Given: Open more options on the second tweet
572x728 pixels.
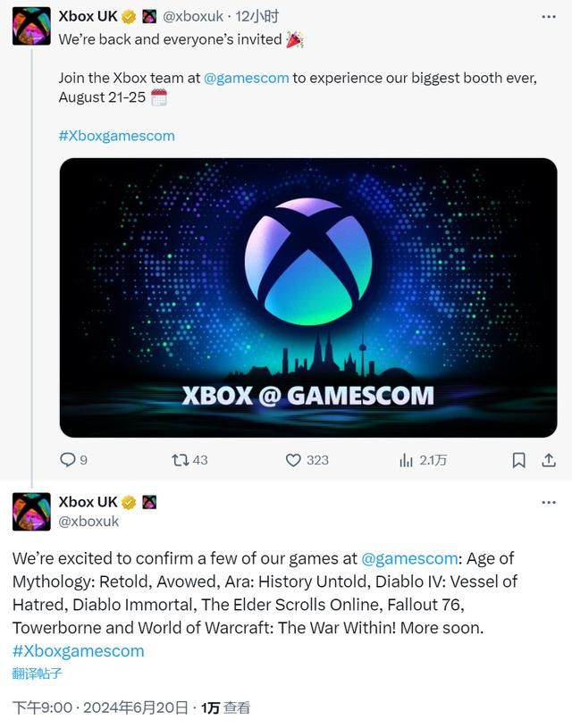Looking at the screenshot, I should (549, 502).
